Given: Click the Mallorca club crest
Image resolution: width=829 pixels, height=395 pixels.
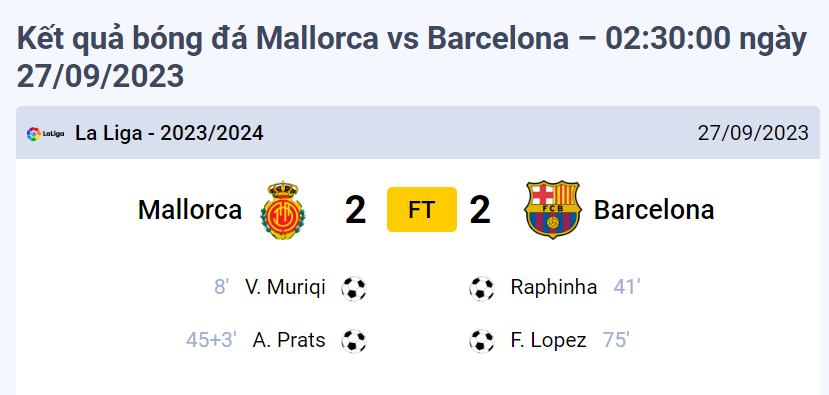Looking at the screenshot, I should click(x=283, y=209).
